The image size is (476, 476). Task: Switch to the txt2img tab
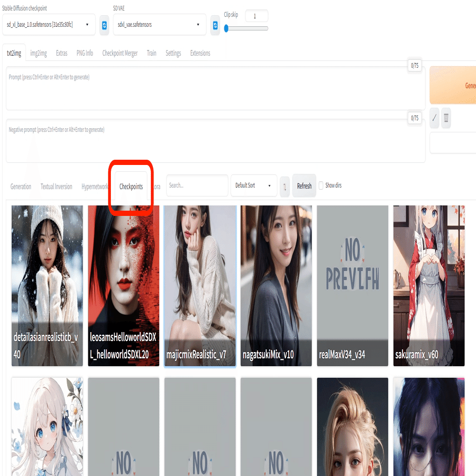pyautogui.click(x=14, y=53)
